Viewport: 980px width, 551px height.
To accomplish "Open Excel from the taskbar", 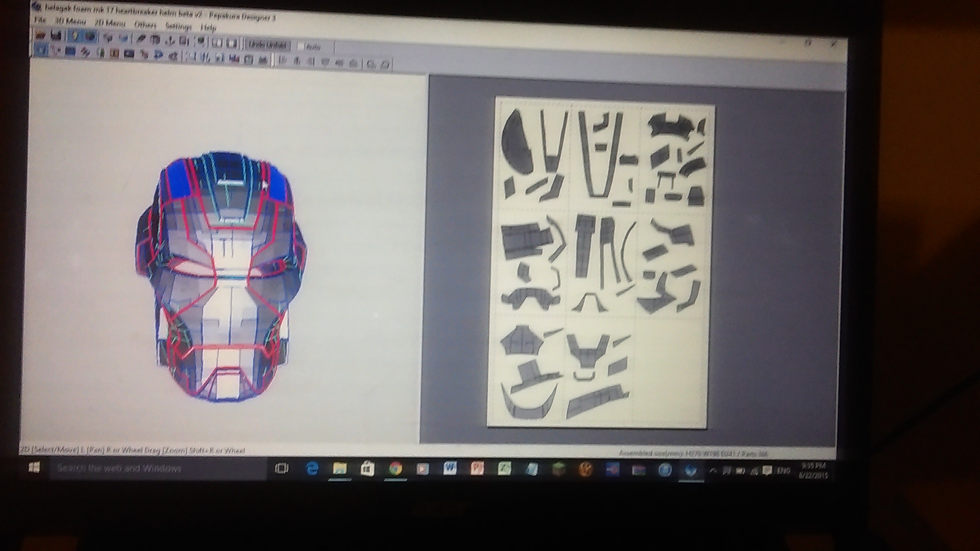I will 505,469.
